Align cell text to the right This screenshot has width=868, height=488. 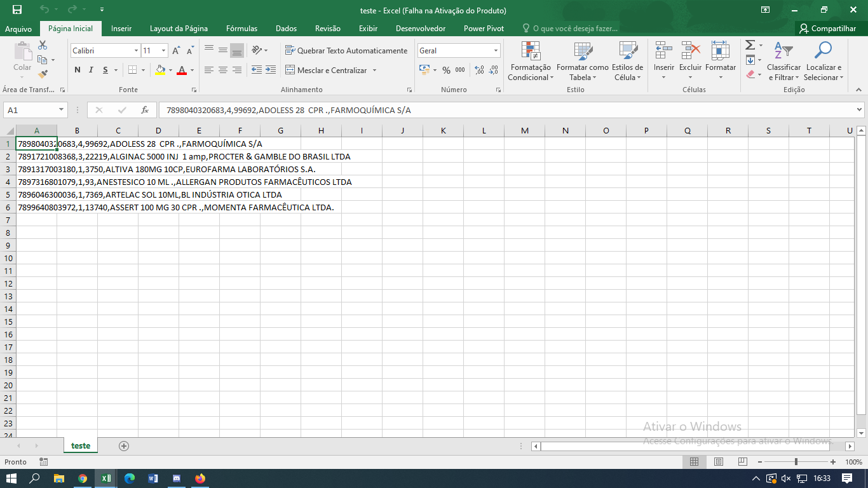pos(237,70)
